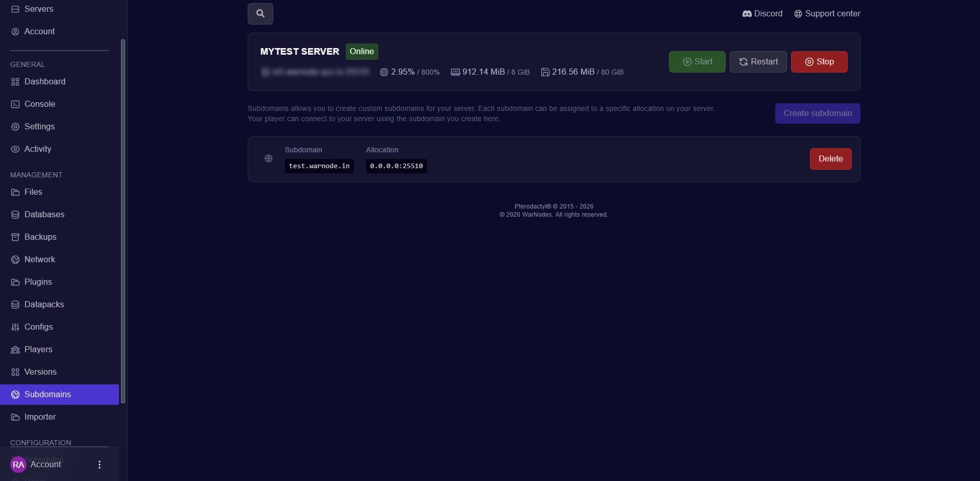Click the Configs sliders icon
The height and width of the screenshot is (481, 980).
(15, 327)
